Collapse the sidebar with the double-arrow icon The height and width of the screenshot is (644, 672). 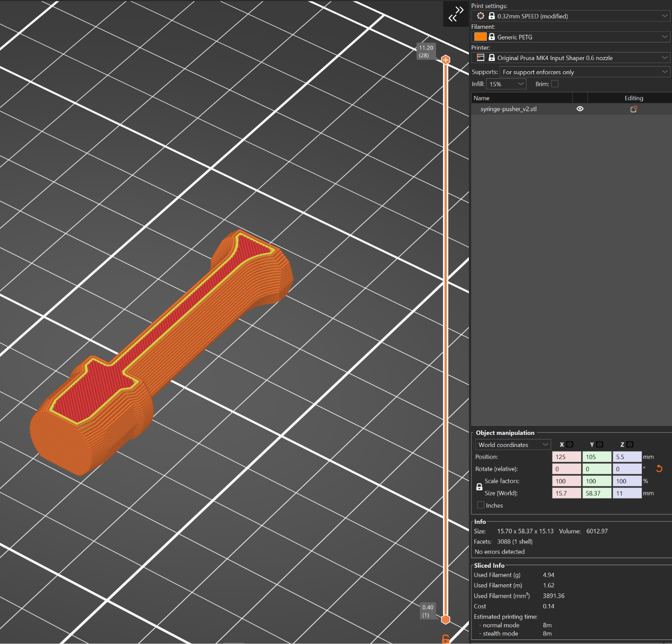click(x=456, y=14)
